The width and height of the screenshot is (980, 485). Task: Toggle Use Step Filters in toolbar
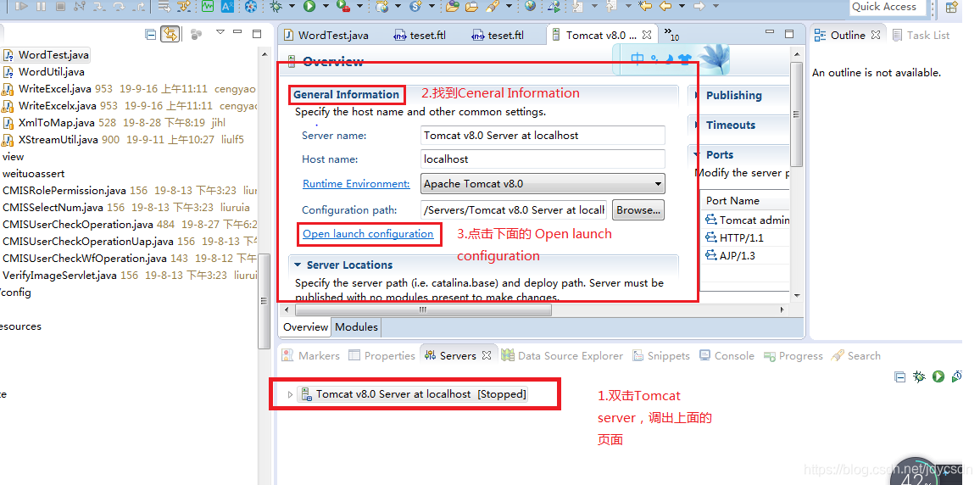point(183,6)
